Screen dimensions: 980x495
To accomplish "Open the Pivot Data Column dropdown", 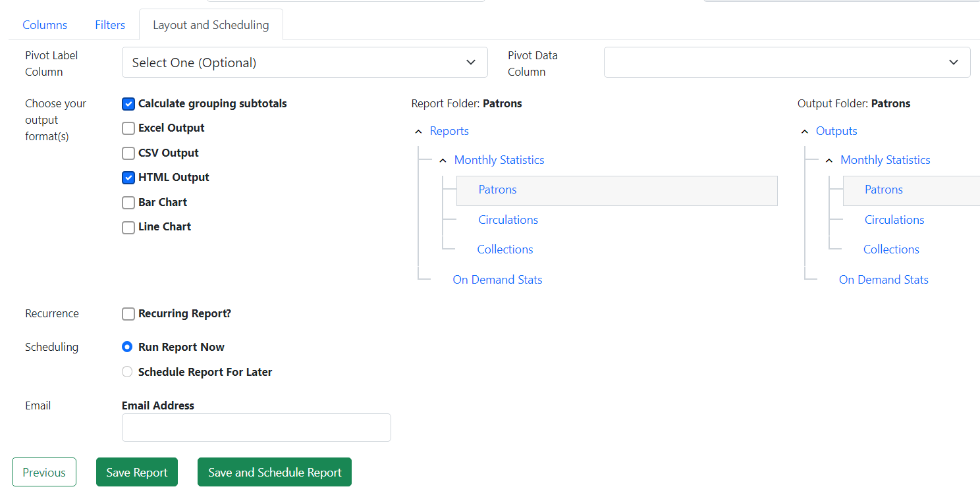I will click(x=787, y=62).
